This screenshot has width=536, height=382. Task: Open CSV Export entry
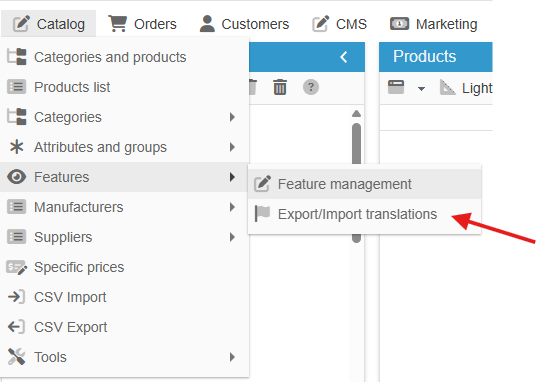point(124,327)
